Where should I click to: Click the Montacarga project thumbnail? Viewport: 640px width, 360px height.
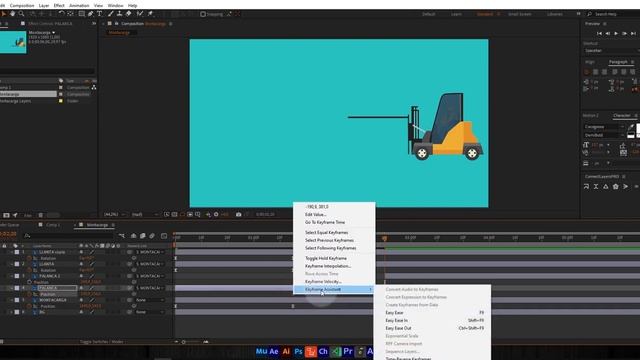[13, 42]
